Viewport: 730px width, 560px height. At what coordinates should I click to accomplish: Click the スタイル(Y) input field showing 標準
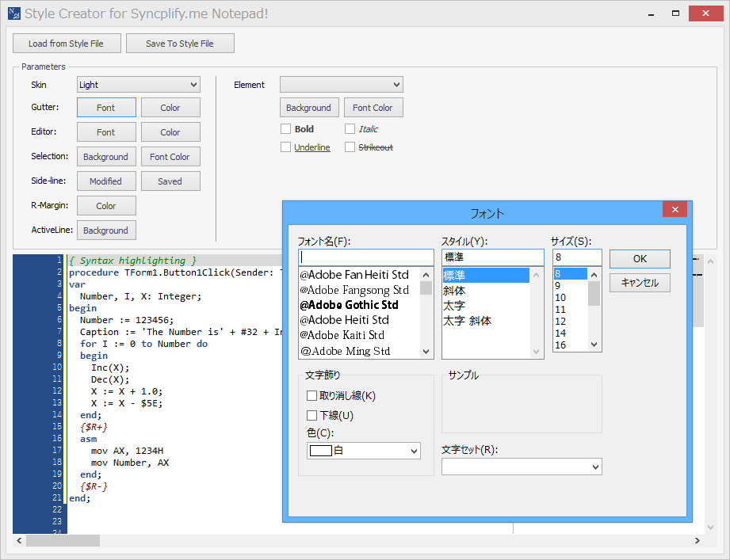point(492,257)
